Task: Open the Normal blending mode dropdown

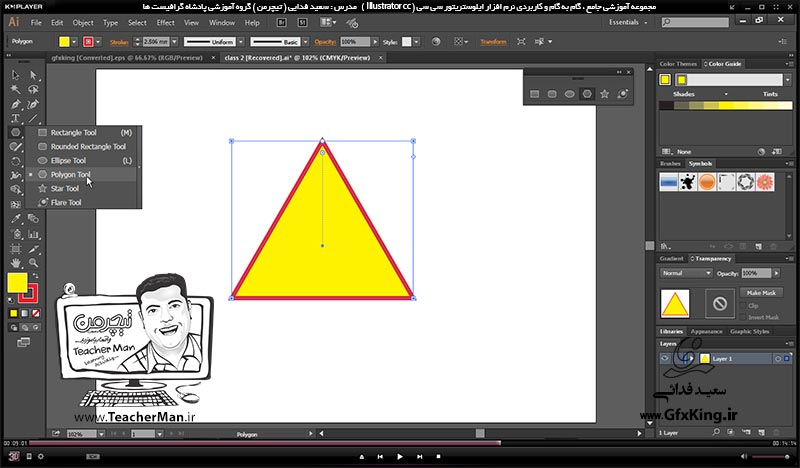Action: 686,274
